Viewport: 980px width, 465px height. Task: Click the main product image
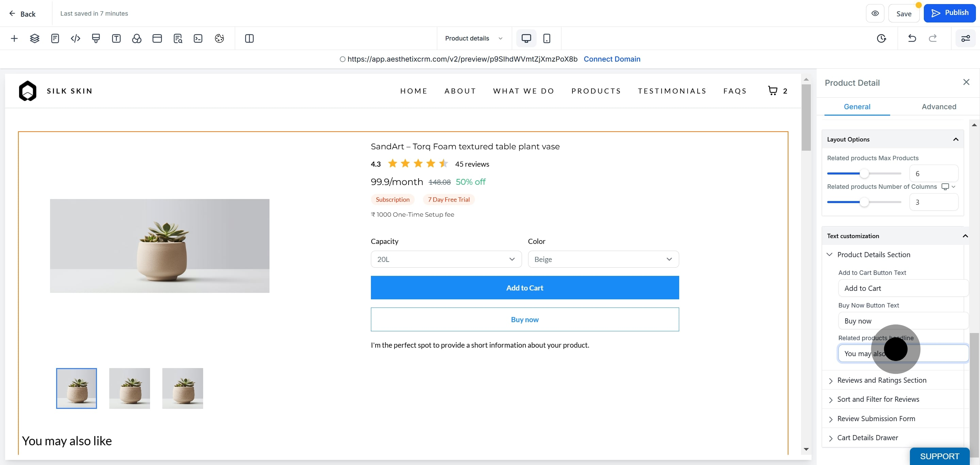pos(159,246)
